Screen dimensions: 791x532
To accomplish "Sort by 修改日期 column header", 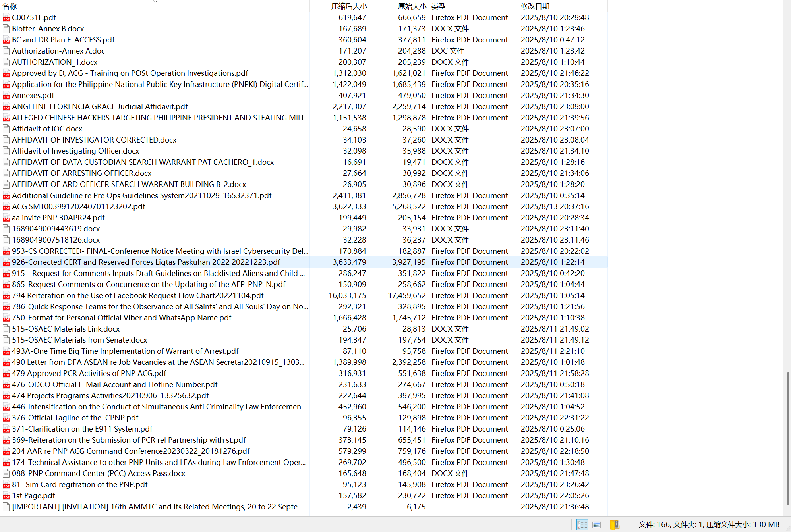I will coord(535,6).
